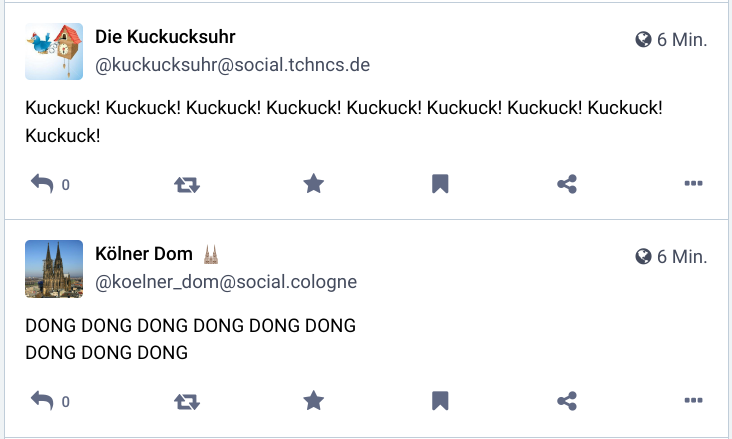Open Die Kuckucksuhr profile name
This screenshot has height=439, width=732.
pos(165,37)
